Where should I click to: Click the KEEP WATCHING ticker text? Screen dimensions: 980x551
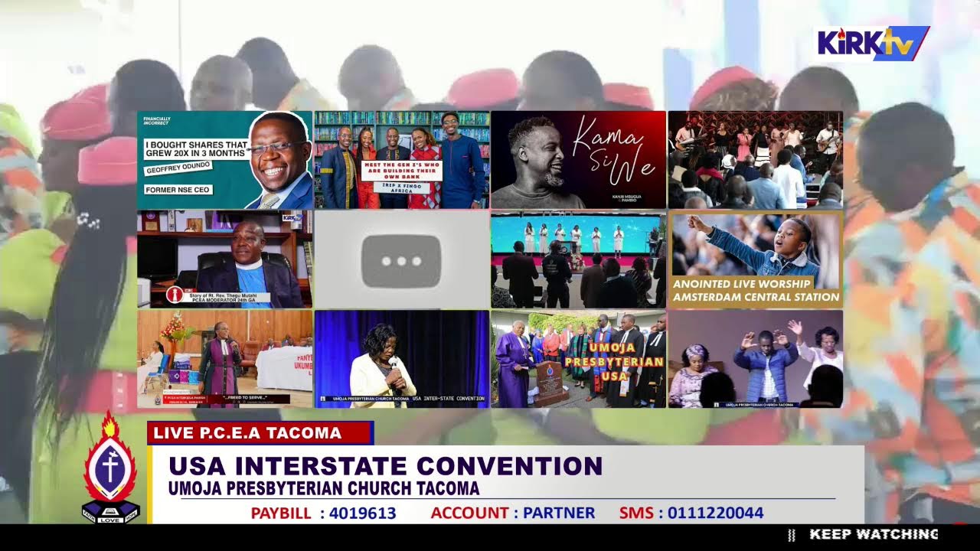point(874,534)
